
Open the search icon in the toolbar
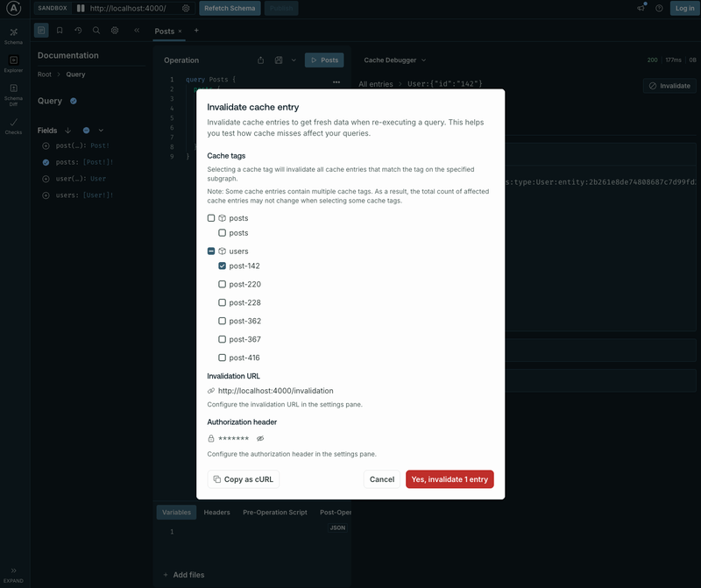click(x=96, y=29)
